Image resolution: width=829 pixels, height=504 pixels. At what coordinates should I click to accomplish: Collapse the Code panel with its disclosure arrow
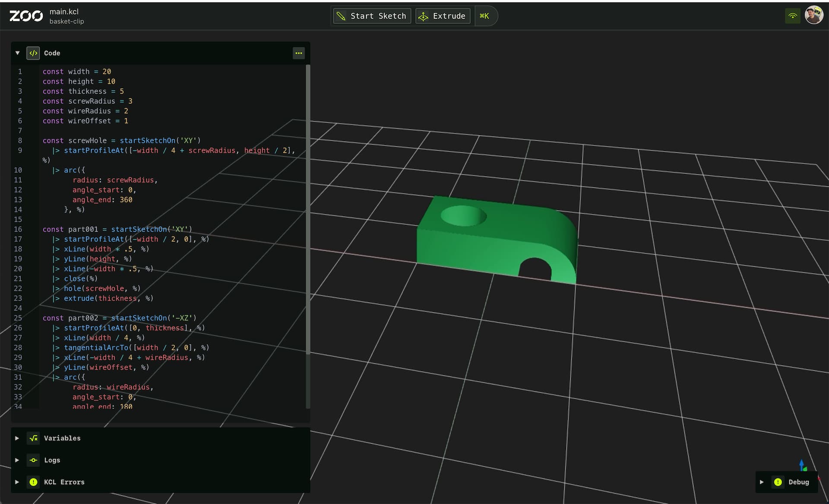click(x=18, y=53)
